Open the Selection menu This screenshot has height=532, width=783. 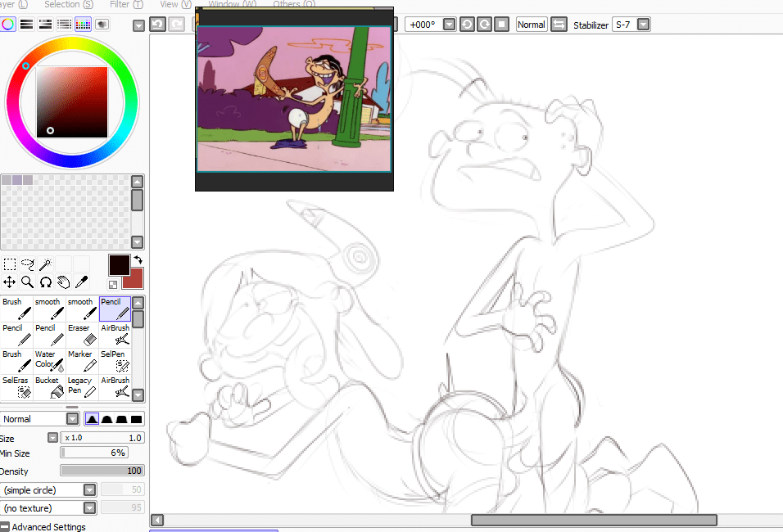67,4
